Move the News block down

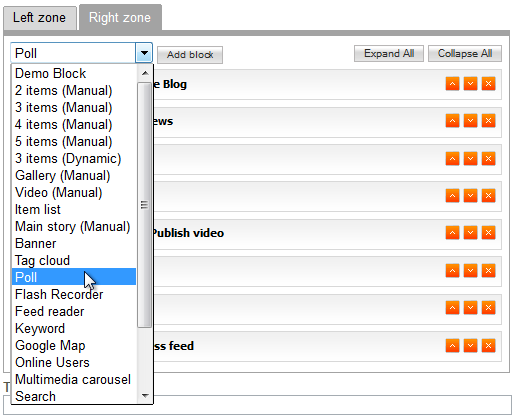point(470,121)
